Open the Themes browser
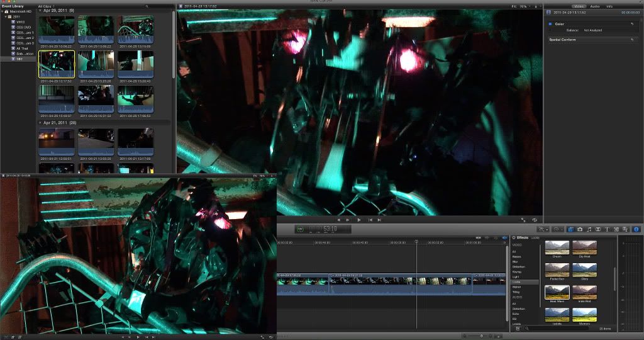 625,229
